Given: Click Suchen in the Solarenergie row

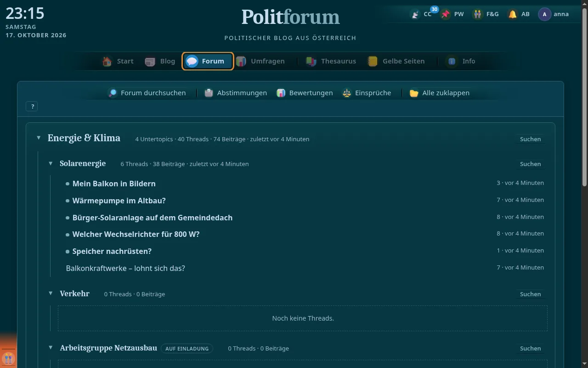Looking at the screenshot, I should coord(530,164).
